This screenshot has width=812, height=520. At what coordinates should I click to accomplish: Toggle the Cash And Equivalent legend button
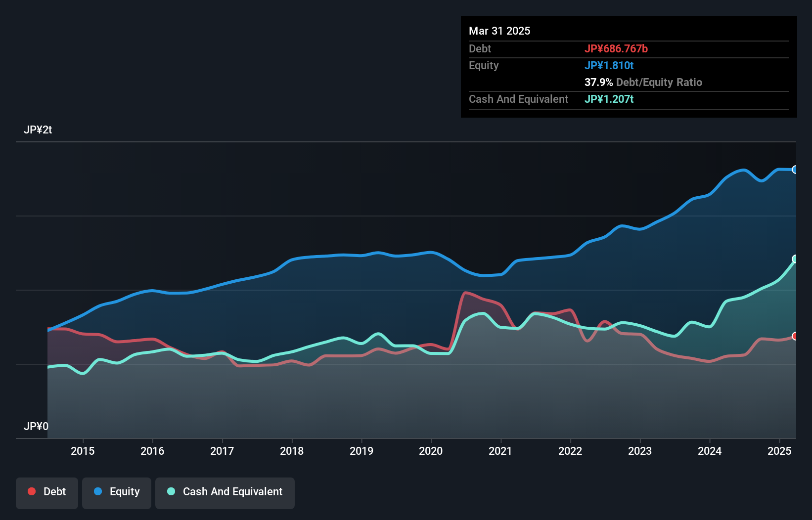225,493
